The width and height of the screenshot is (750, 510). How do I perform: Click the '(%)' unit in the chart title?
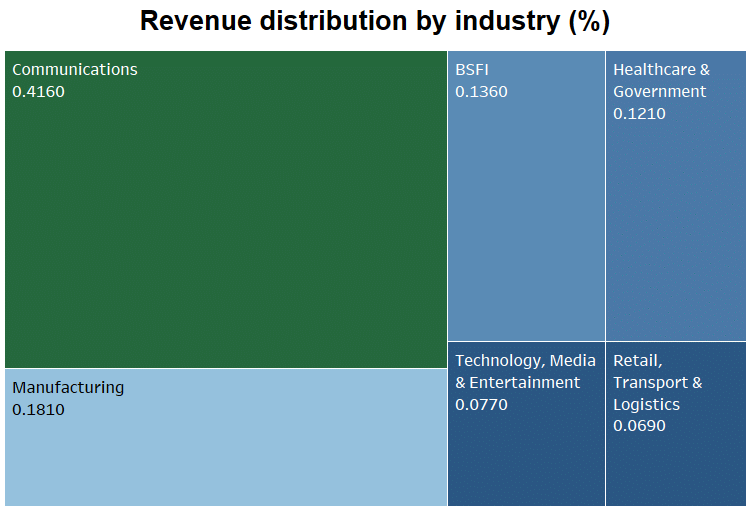[x=588, y=21]
